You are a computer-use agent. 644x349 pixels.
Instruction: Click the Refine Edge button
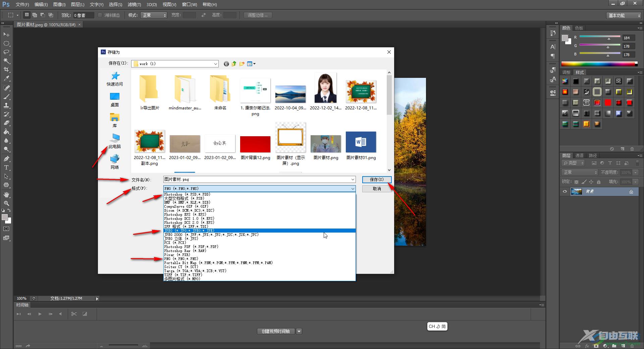click(257, 15)
